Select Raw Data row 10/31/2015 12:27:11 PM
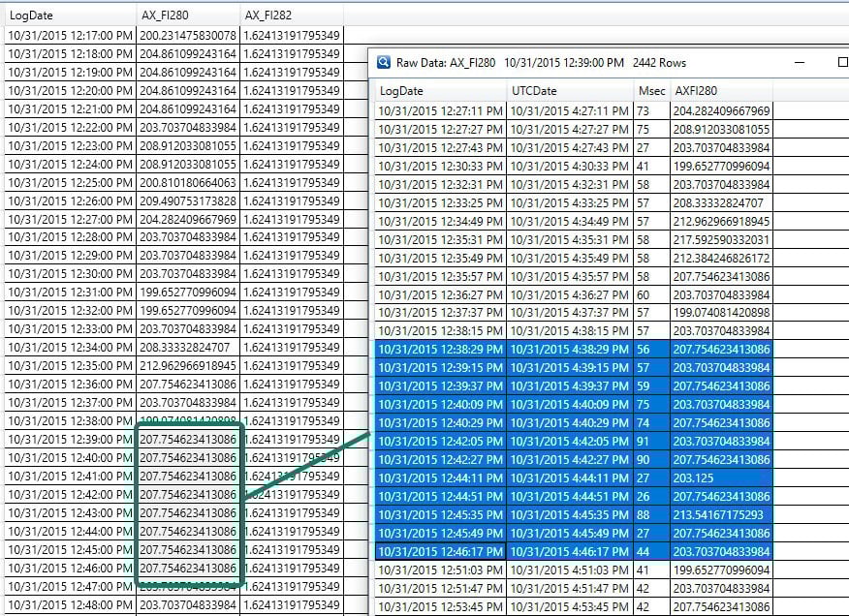This screenshot has width=849, height=616. point(574,111)
